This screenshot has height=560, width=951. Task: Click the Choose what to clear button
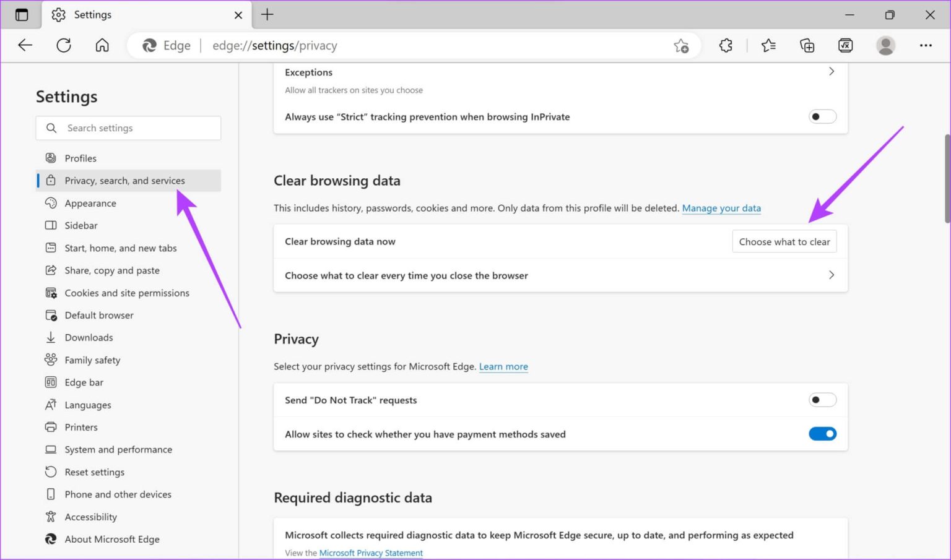pyautogui.click(x=784, y=241)
